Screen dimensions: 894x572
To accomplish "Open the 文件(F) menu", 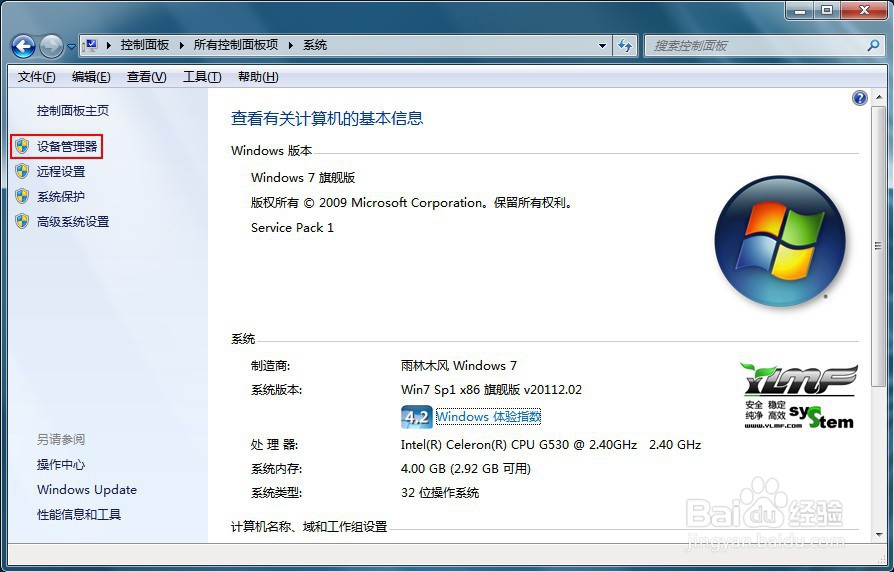I will point(36,76).
